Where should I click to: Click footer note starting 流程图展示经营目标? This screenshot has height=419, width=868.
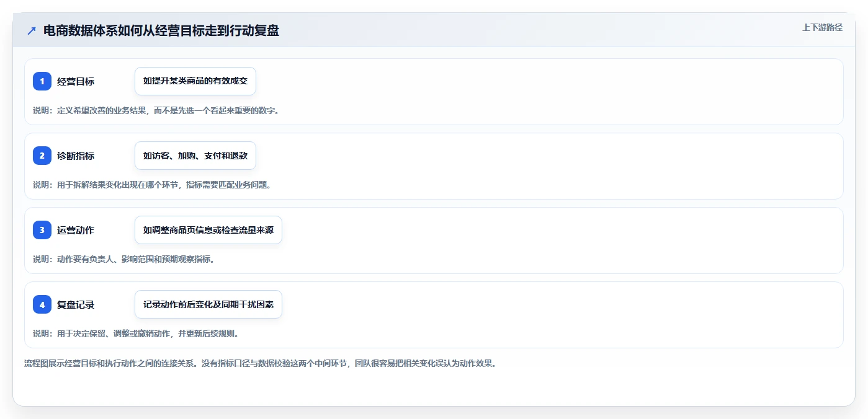click(x=260, y=363)
